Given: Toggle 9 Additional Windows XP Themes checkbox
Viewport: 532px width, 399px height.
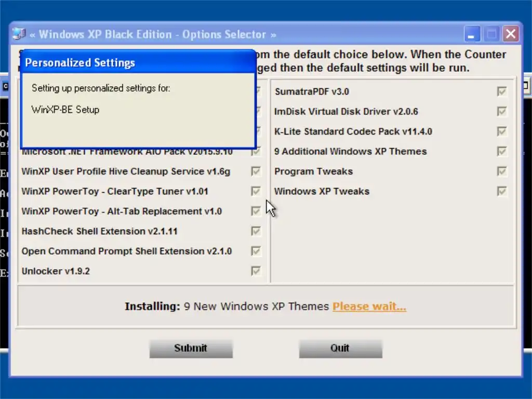Looking at the screenshot, I should click(x=502, y=151).
